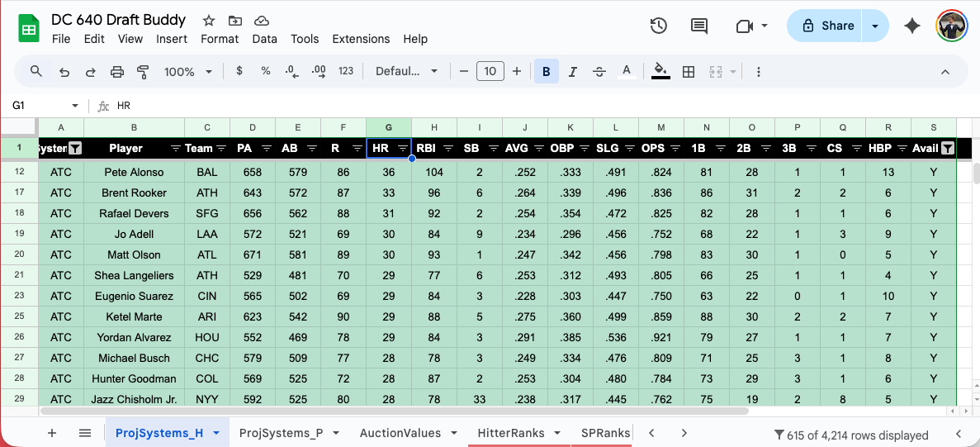Format as currency with dollar icon
Viewport: 980px width, 447px height.
(239, 71)
